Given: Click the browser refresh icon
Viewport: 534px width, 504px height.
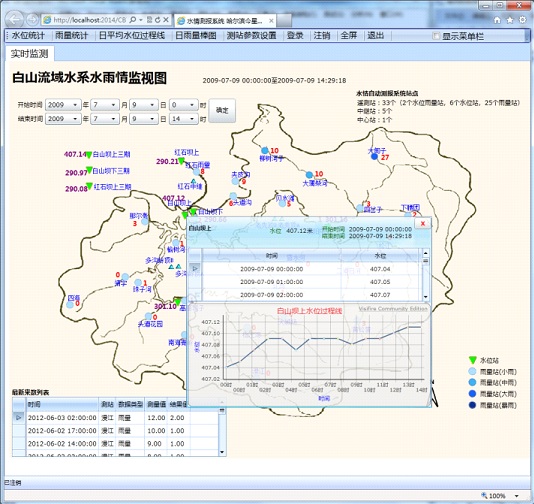Looking at the screenshot, I should [157, 20].
